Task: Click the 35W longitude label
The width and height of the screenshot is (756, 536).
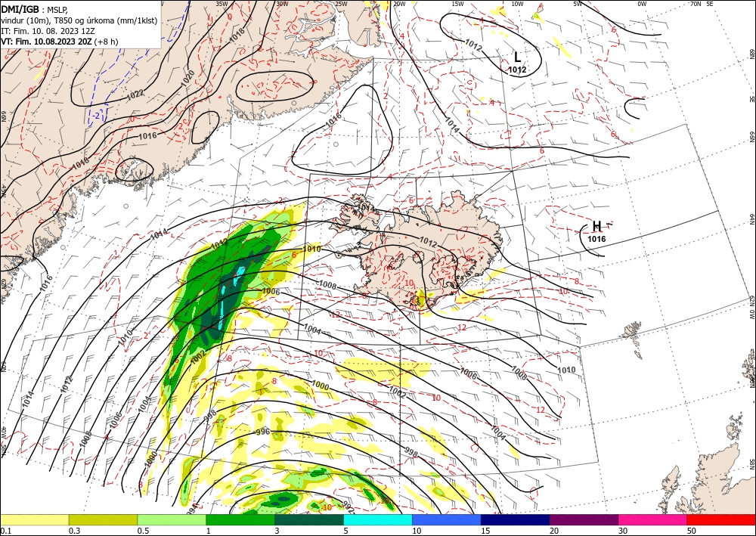Action: pyautogui.click(x=222, y=4)
